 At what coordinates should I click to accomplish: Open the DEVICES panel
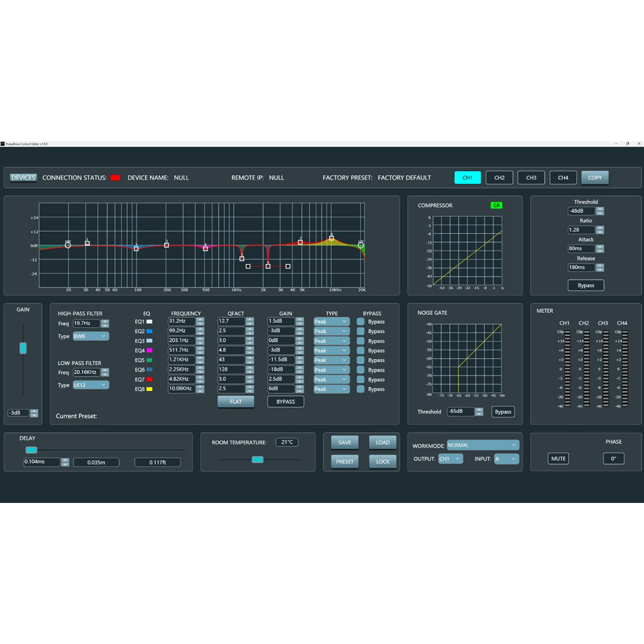coord(23,178)
